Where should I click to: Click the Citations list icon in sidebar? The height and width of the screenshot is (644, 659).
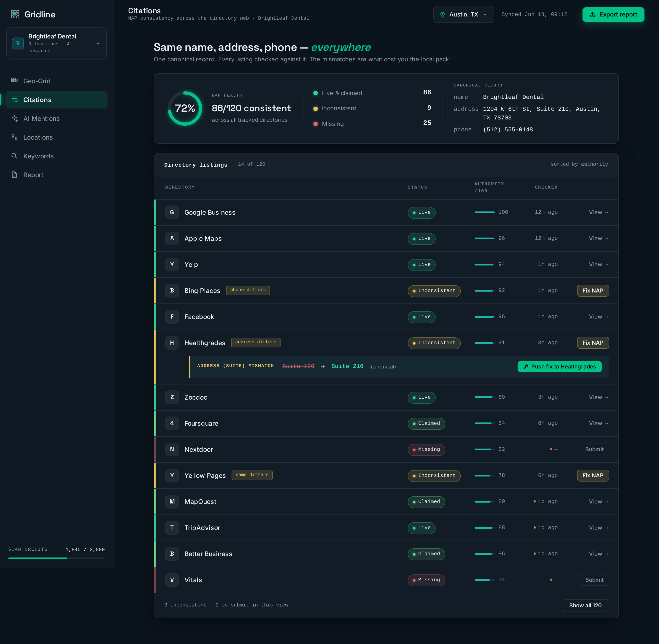coord(15,99)
